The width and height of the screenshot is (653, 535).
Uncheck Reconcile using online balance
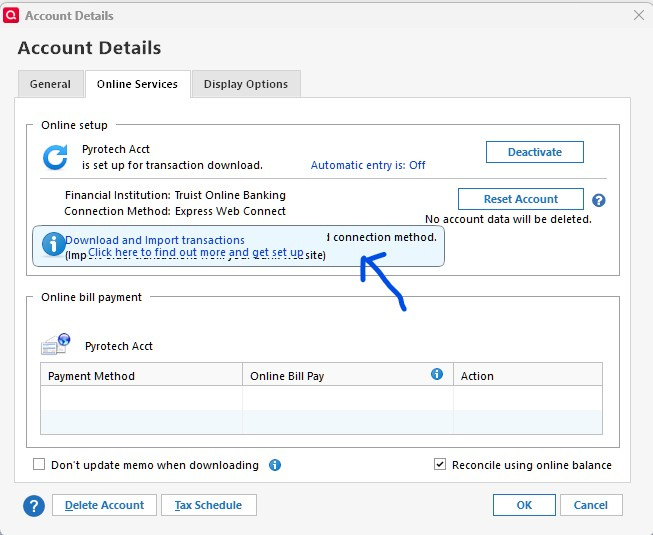(440, 464)
